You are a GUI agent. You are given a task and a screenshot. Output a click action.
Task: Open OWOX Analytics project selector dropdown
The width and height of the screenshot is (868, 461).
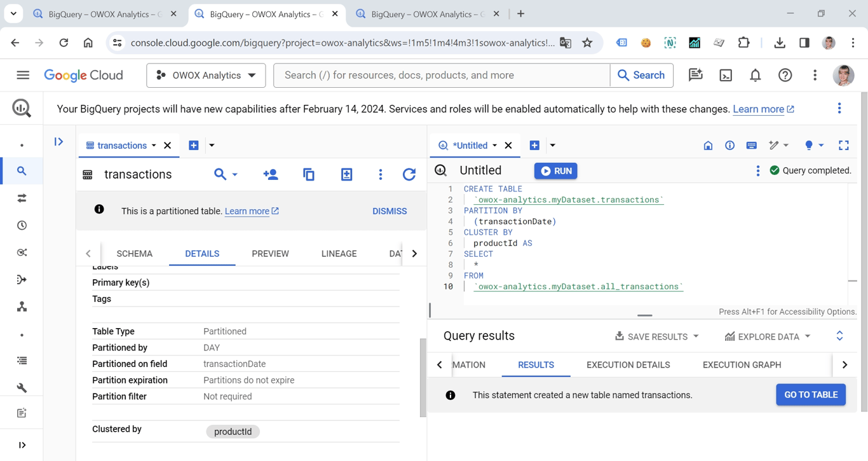click(x=206, y=75)
